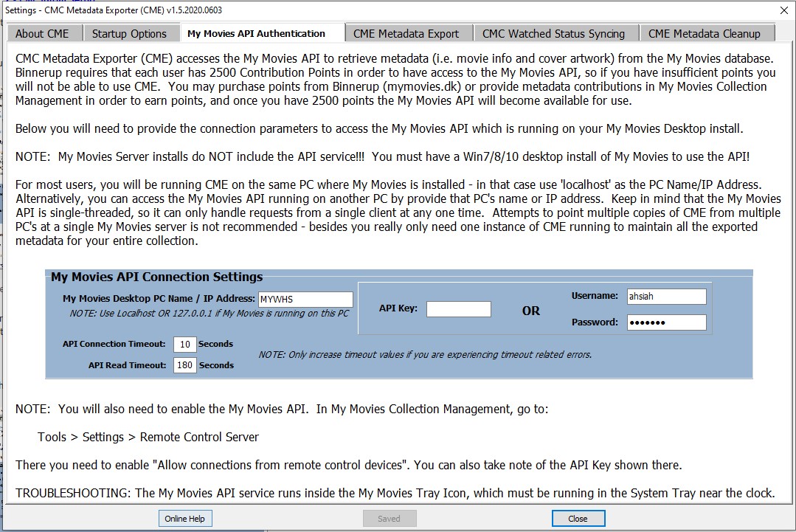The image size is (796, 532).
Task: Open Online Help
Action: pos(184,518)
